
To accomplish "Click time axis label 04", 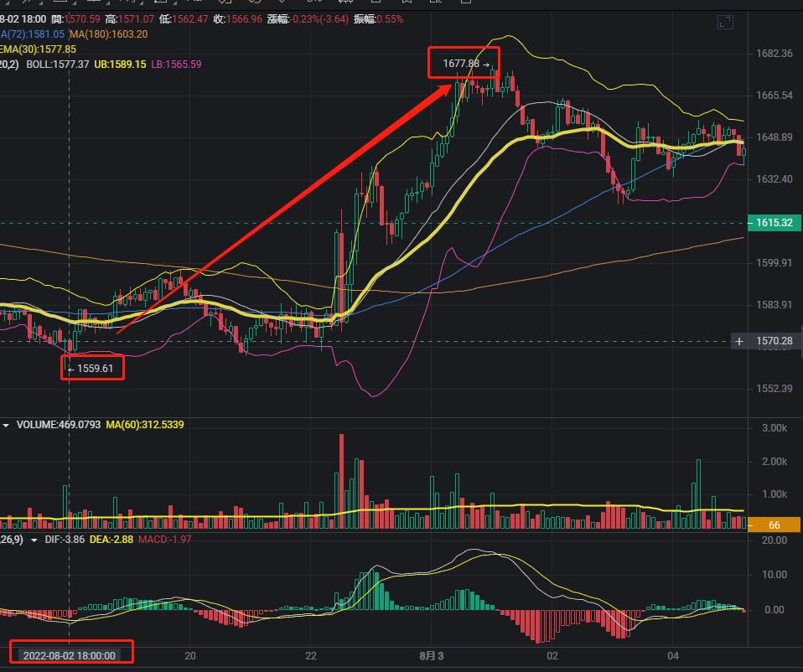I will click(x=673, y=655).
